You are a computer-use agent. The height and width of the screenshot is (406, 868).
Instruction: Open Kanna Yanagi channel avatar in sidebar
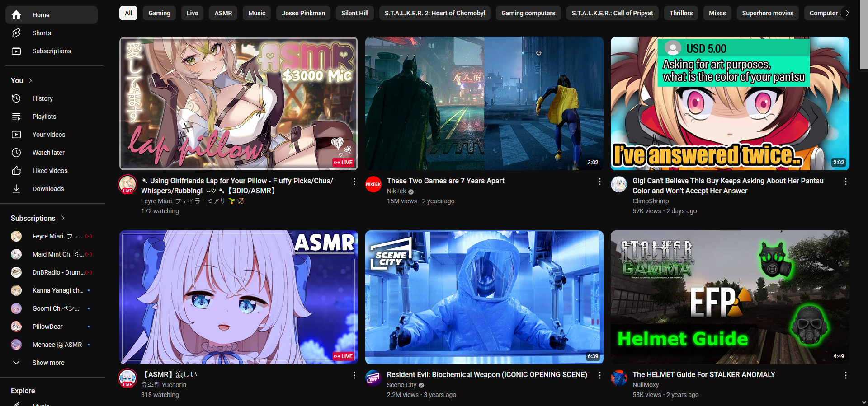tap(16, 290)
